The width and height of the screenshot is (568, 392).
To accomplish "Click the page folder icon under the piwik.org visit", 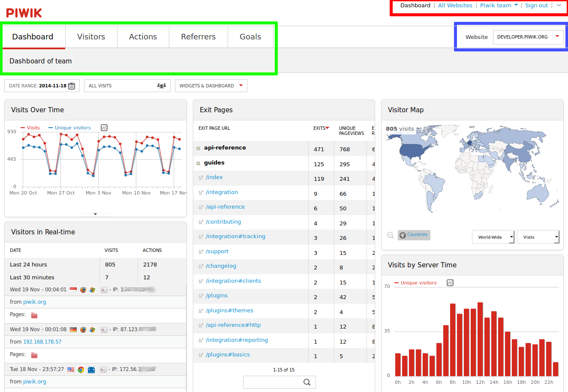I will click(34, 315).
